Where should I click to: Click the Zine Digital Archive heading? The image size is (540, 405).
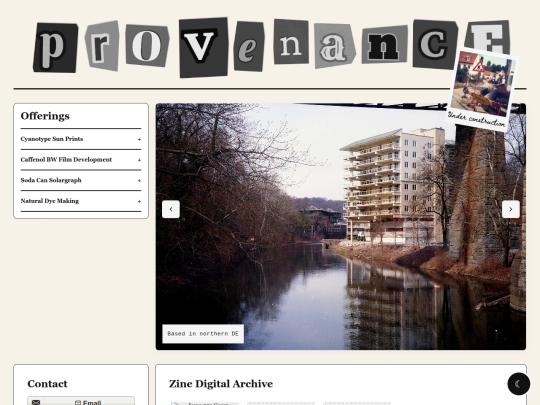(221, 384)
